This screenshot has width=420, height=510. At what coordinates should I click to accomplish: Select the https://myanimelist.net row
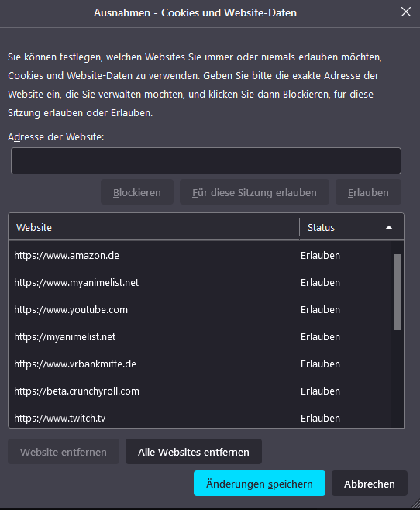pyautogui.click(x=200, y=336)
